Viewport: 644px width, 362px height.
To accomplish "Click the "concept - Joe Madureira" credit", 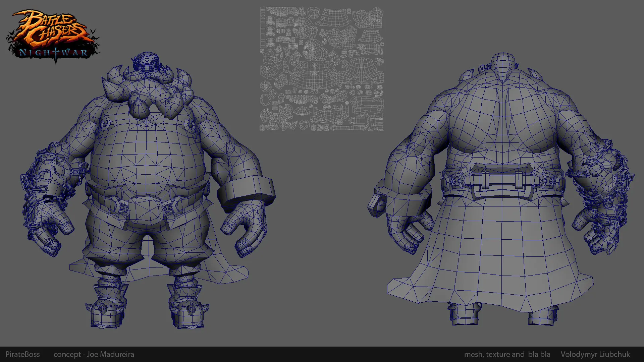I will 94,354.
